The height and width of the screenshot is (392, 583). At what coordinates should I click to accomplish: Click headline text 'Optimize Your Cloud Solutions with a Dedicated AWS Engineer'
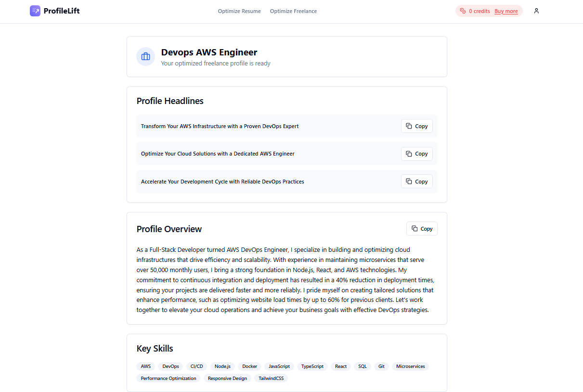218,154
